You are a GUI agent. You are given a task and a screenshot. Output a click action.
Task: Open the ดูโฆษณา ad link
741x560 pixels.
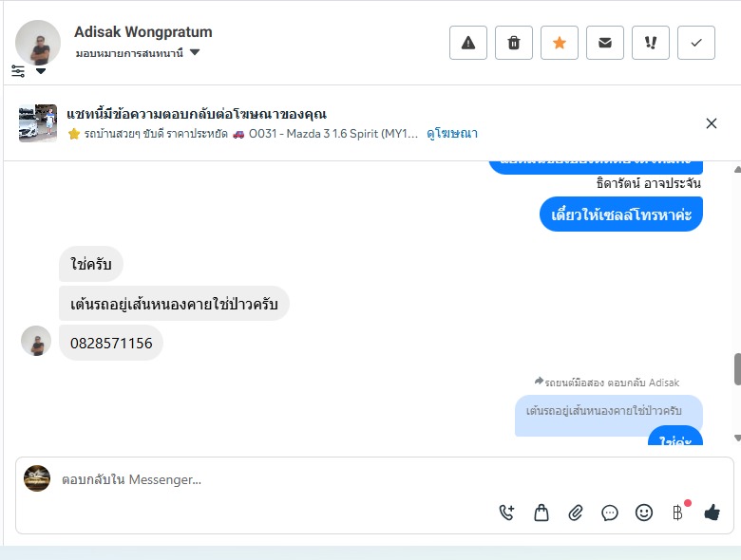click(452, 134)
